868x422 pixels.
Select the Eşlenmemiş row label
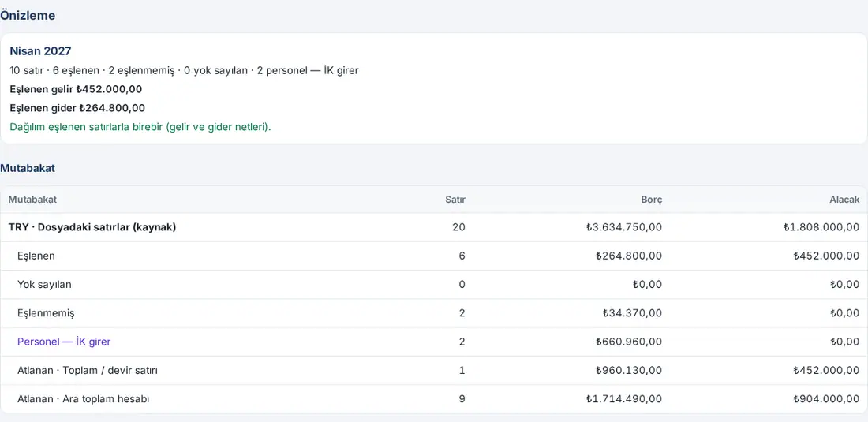[46, 313]
